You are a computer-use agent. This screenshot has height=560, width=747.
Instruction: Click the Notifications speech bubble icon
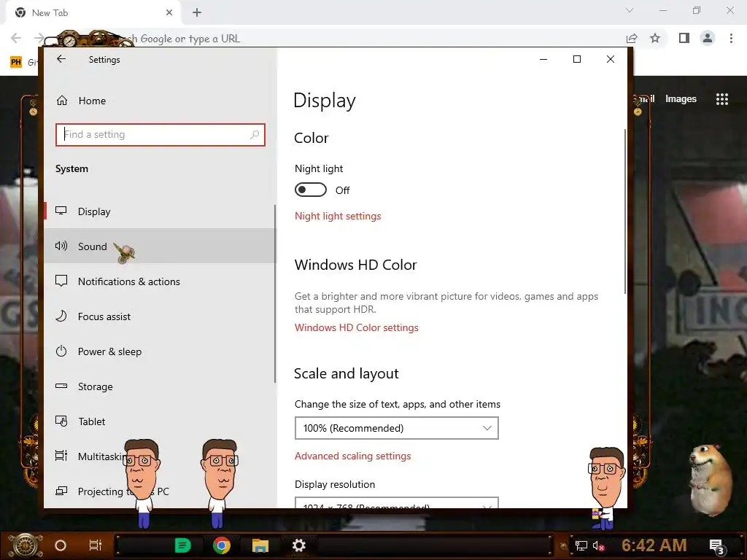61,281
